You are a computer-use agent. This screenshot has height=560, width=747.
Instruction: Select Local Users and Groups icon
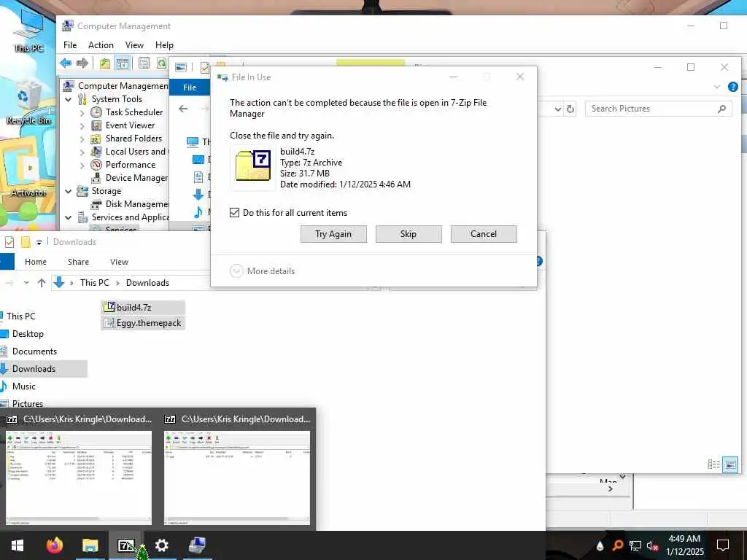tap(96, 152)
